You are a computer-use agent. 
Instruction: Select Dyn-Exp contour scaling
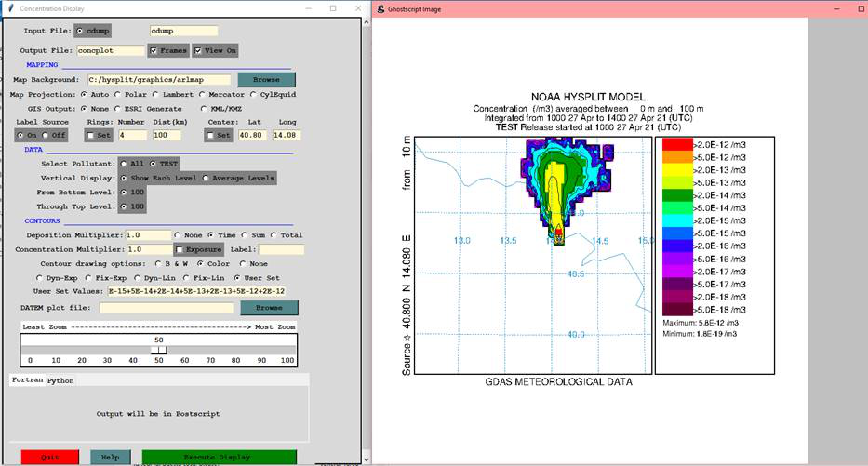tap(39, 278)
